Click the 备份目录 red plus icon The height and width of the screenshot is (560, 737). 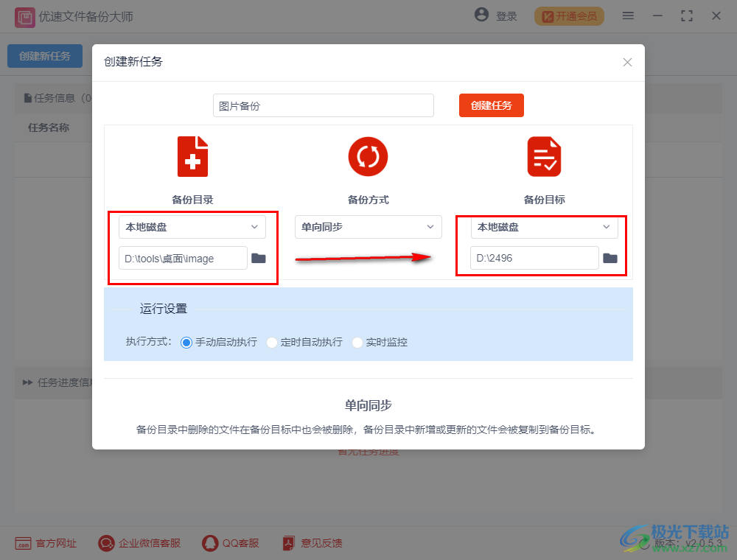point(192,156)
